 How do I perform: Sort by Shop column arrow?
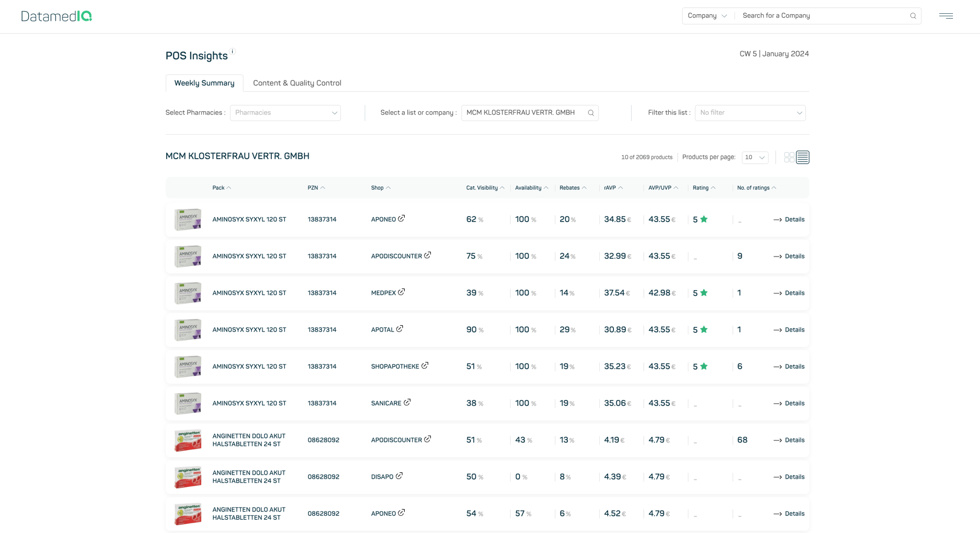[x=388, y=188]
